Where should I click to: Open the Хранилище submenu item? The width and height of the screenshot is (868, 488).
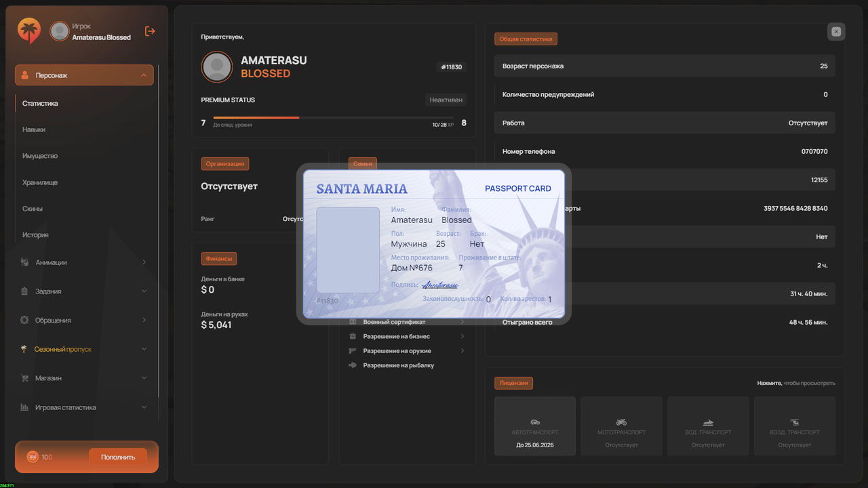[x=40, y=182]
